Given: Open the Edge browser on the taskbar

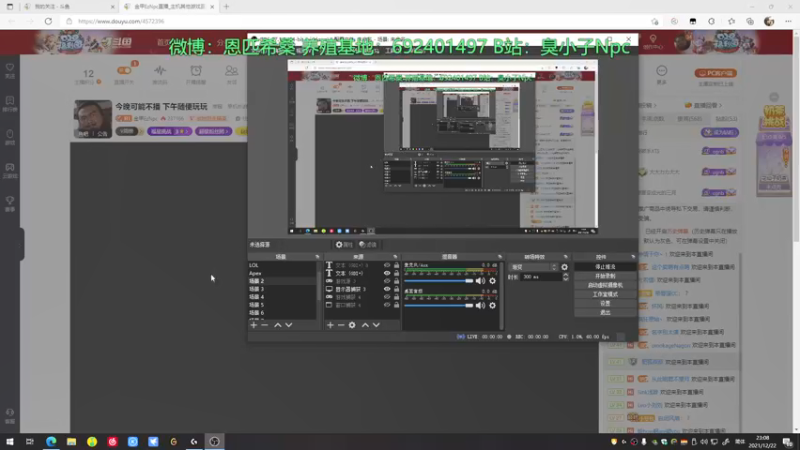Looking at the screenshot, I should coord(51,441).
